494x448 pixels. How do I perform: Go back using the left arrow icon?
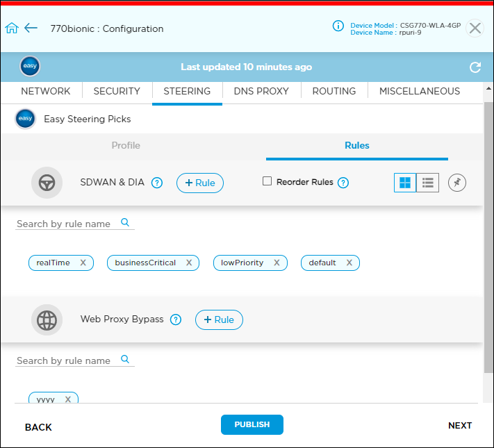click(x=31, y=28)
